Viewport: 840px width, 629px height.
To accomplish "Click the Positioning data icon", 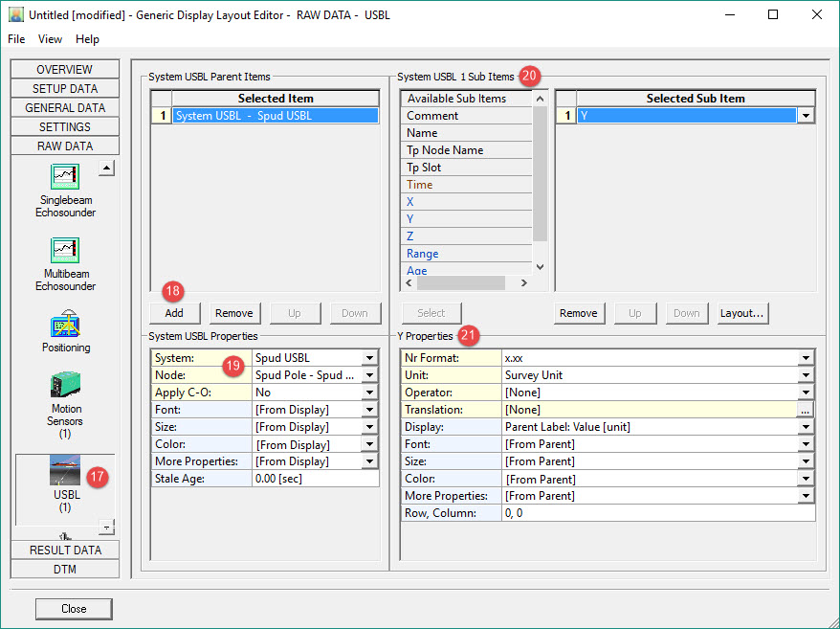I will coord(65,324).
